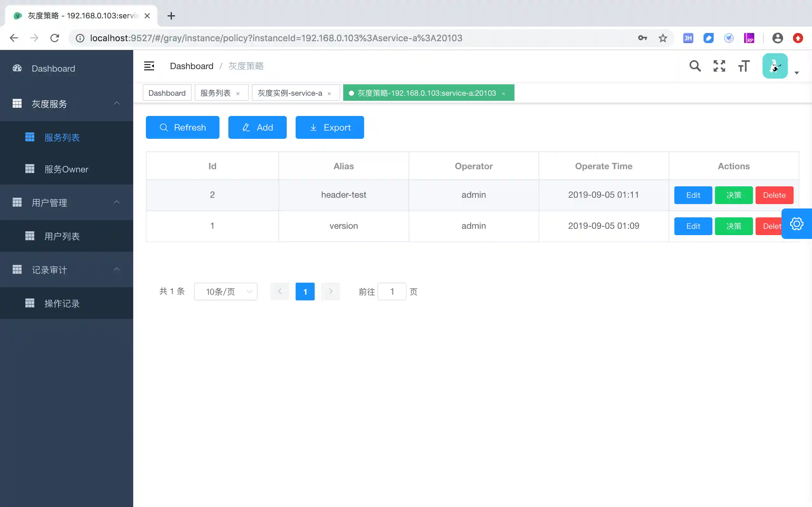Screen dimensions: 812x507
Task: Collapse the 灰度服务 sidebar menu
Action: tap(116, 103)
